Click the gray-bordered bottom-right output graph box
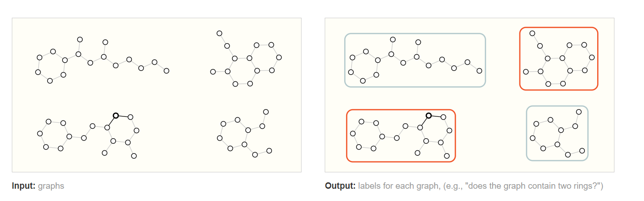The width and height of the screenshot is (644, 201). pyautogui.click(x=557, y=133)
